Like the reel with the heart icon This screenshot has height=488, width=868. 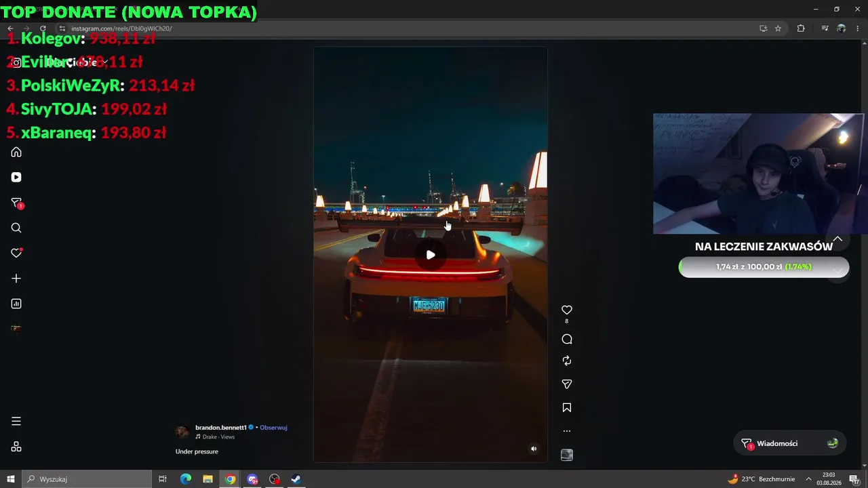point(567,310)
